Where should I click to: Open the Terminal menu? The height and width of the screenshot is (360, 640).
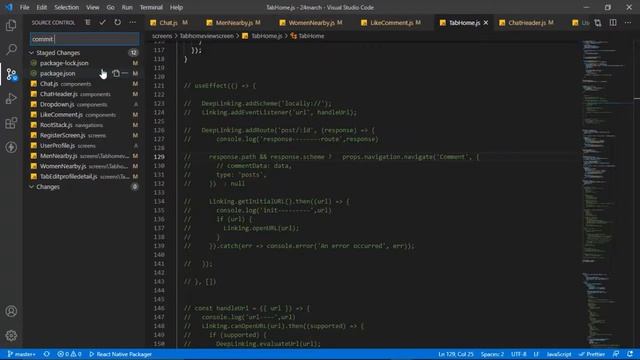(151, 7)
